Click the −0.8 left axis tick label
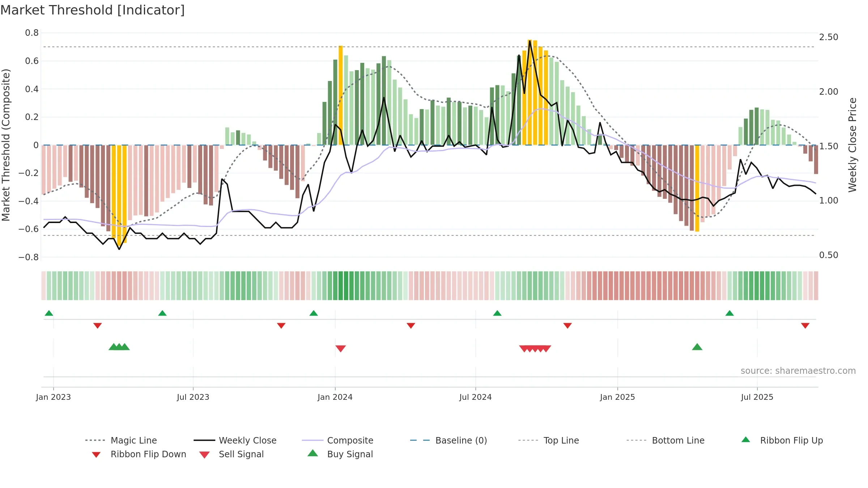Screen dimensions: 868x488 [x=29, y=257]
